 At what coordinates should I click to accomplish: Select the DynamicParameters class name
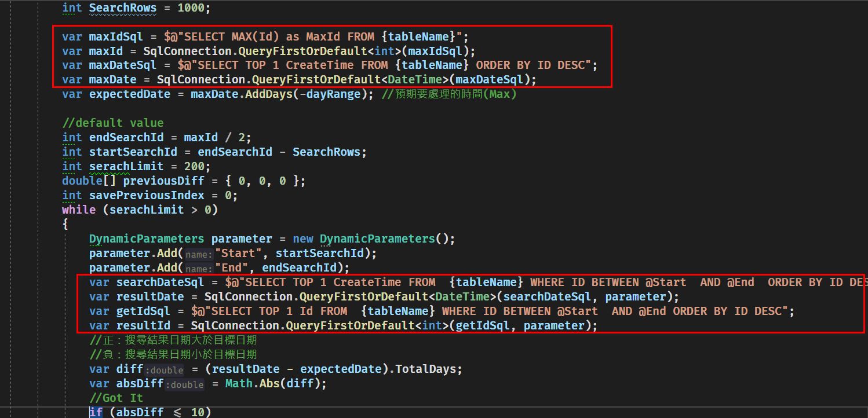coord(146,239)
